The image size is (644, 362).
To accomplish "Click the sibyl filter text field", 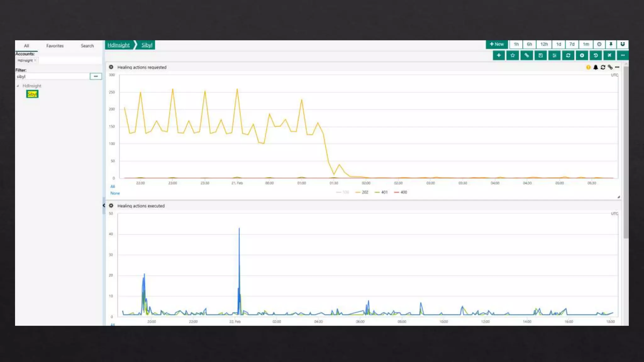I will (x=52, y=76).
